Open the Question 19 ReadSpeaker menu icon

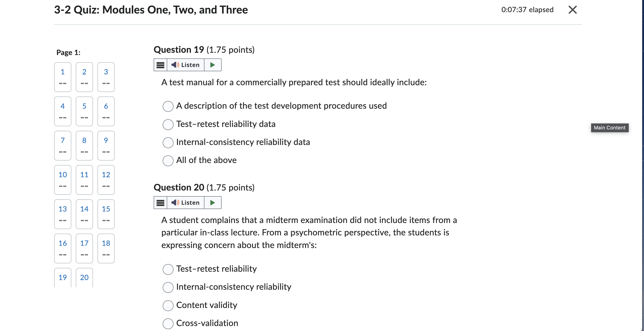160,65
